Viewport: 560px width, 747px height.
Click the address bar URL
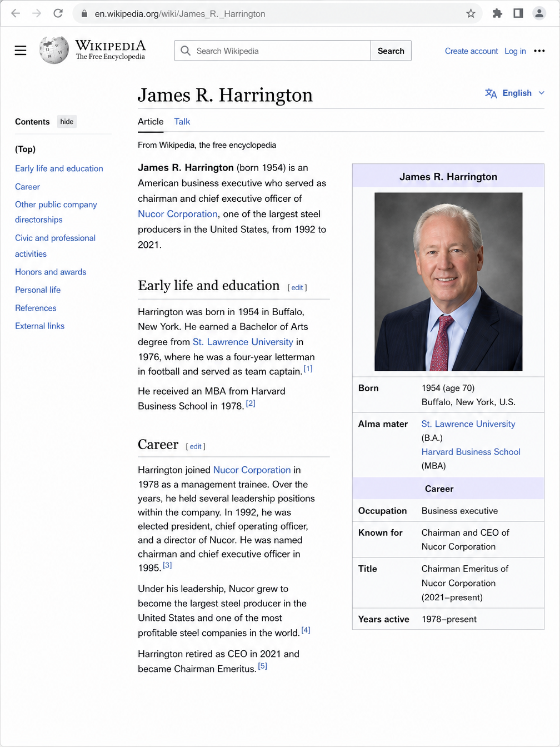pyautogui.click(x=180, y=13)
